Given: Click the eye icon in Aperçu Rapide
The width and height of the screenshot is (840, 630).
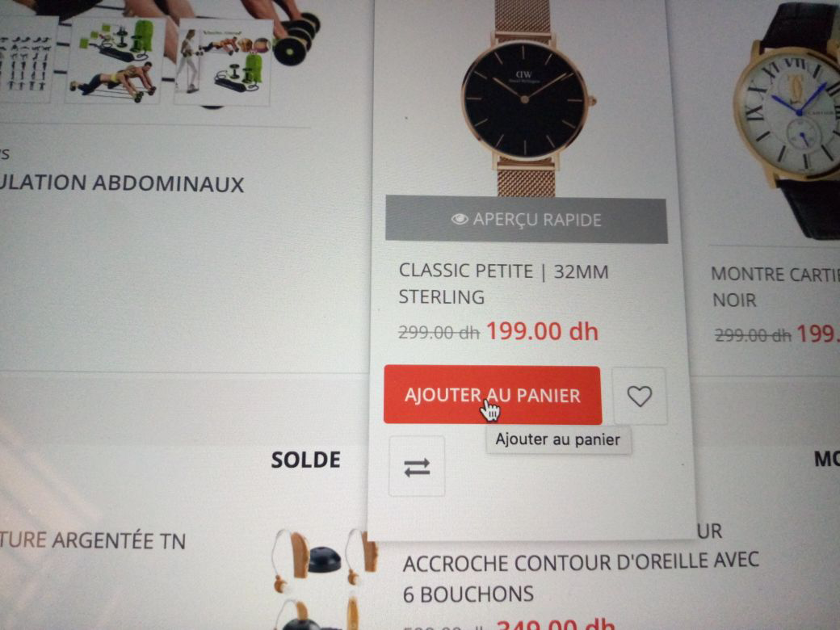Looking at the screenshot, I should (459, 219).
